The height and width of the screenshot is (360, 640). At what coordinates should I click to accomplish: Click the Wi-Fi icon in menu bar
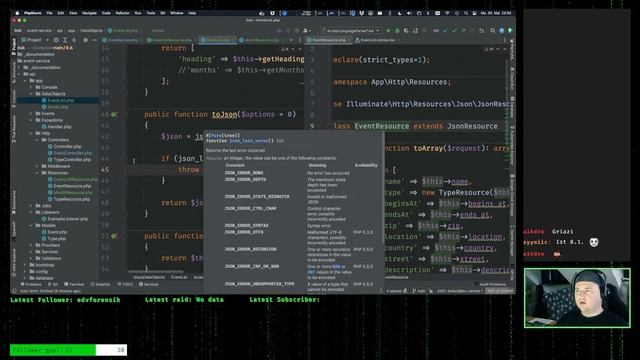(x=447, y=13)
